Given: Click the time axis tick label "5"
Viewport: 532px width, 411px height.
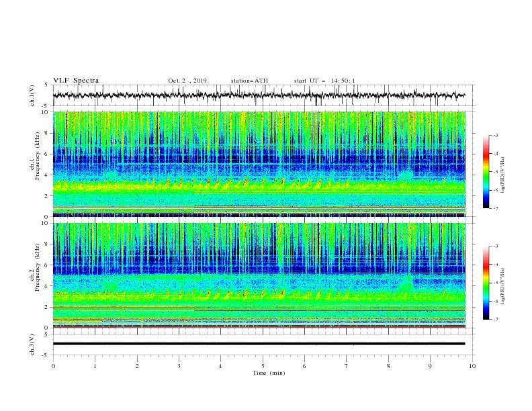Looking at the screenshot, I should (x=263, y=366).
